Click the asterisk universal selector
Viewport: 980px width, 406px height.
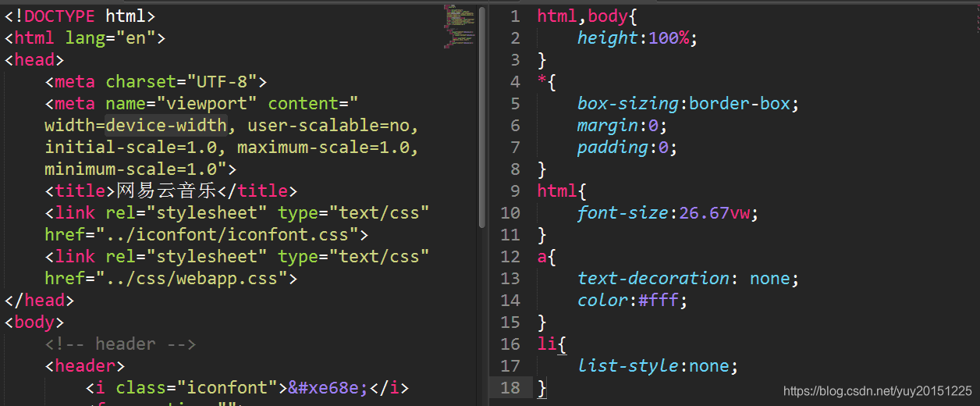(541, 80)
